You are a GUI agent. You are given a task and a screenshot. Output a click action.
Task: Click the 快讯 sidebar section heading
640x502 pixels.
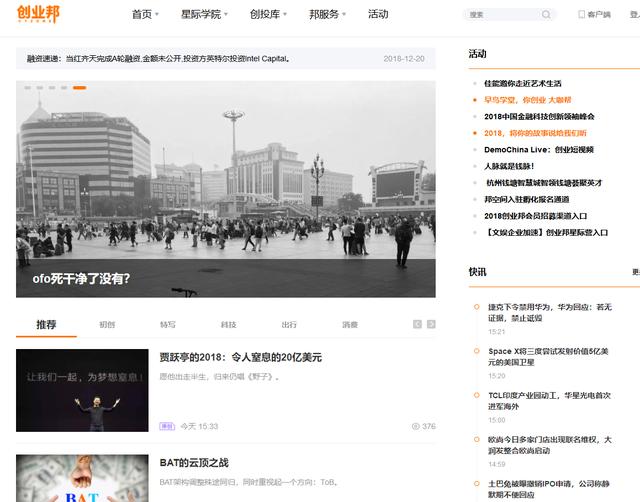477,272
